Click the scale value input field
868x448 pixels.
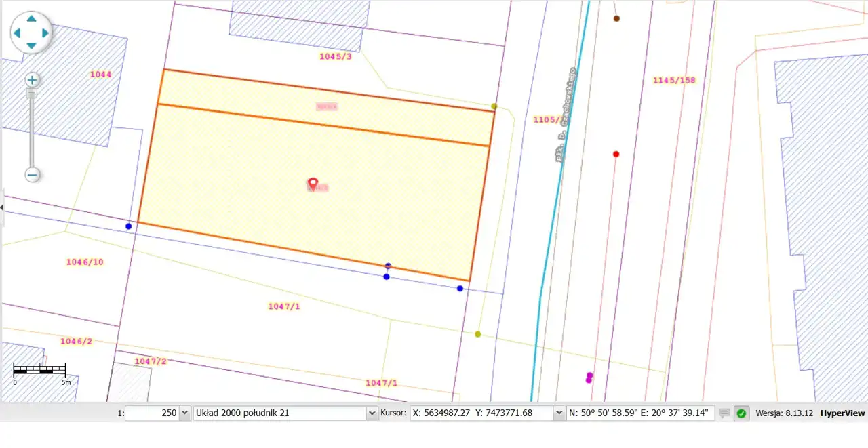click(153, 413)
